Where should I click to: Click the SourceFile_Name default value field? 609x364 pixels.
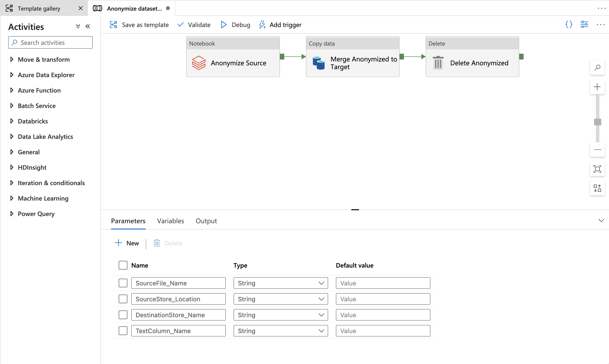pos(383,283)
